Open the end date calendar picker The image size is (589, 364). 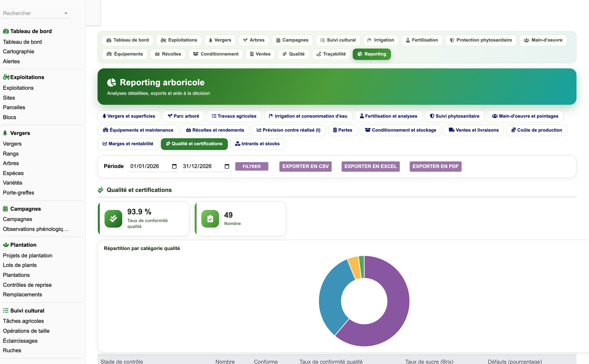[x=227, y=166]
